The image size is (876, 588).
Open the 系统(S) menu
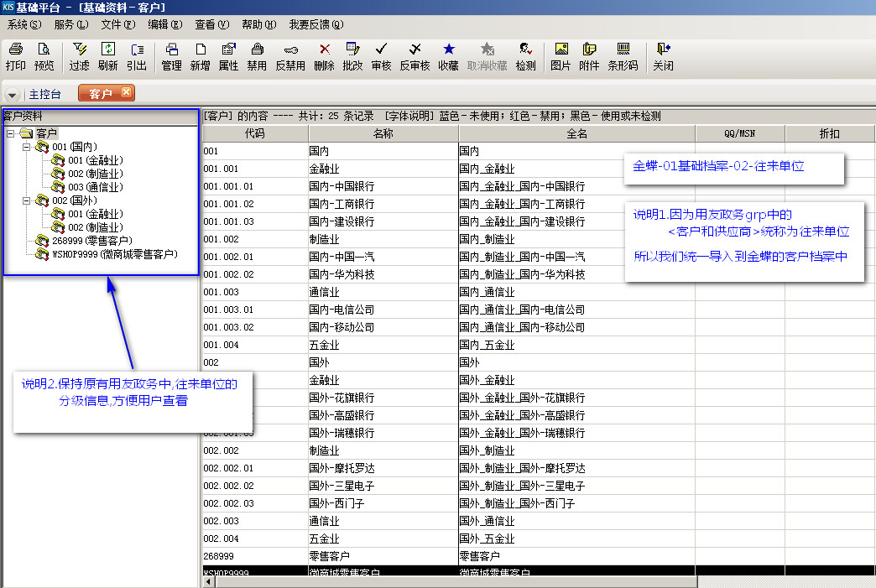[x=23, y=24]
